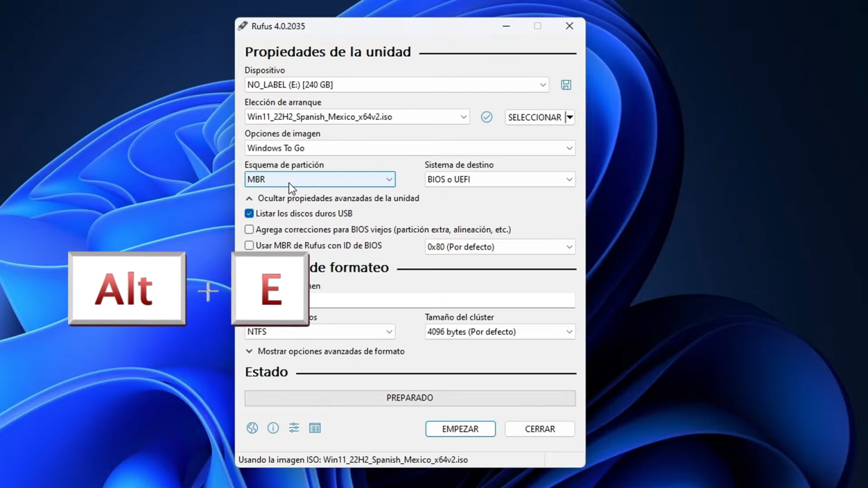This screenshot has width=868, height=488.
Task: Click the green checksum verification icon
Action: point(487,117)
